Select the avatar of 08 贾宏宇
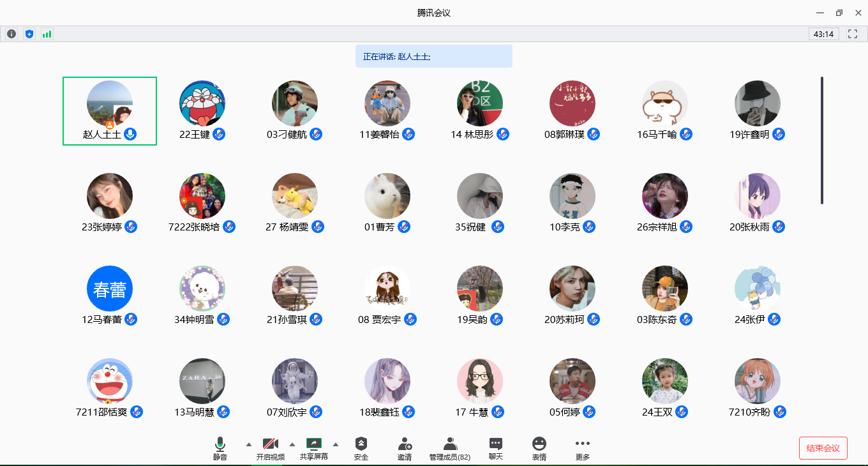The height and width of the screenshot is (466, 868). click(x=387, y=289)
